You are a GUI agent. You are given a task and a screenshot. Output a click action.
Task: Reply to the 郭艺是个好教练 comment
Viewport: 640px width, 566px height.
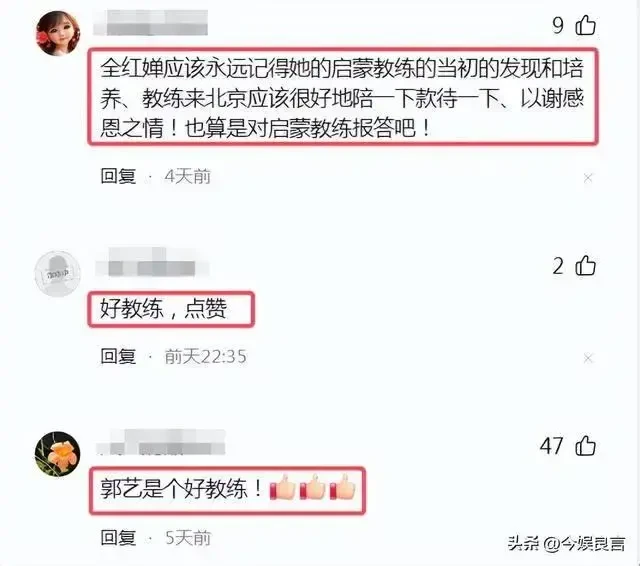118,537
